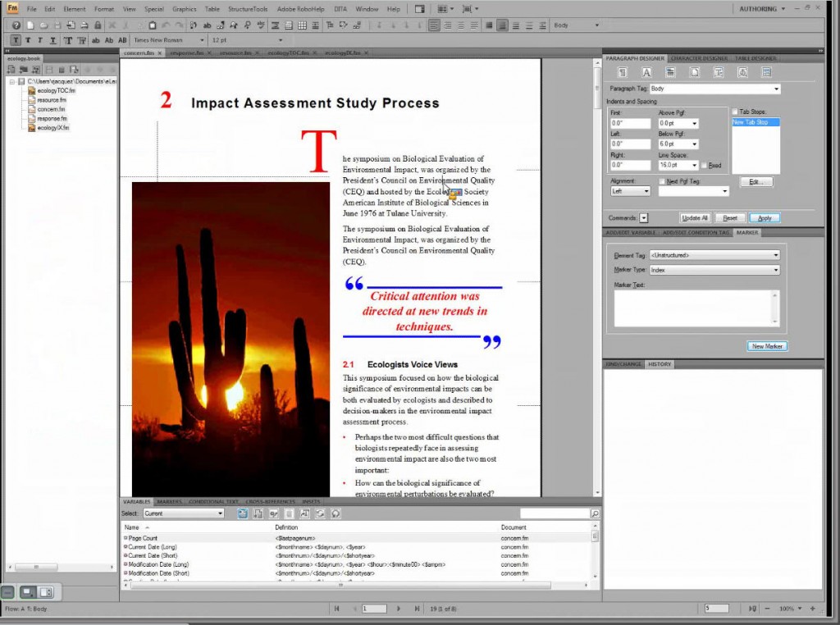Click the Paste clipboard icon
Viewport: 840px width, 625px height.
point(152,25)
